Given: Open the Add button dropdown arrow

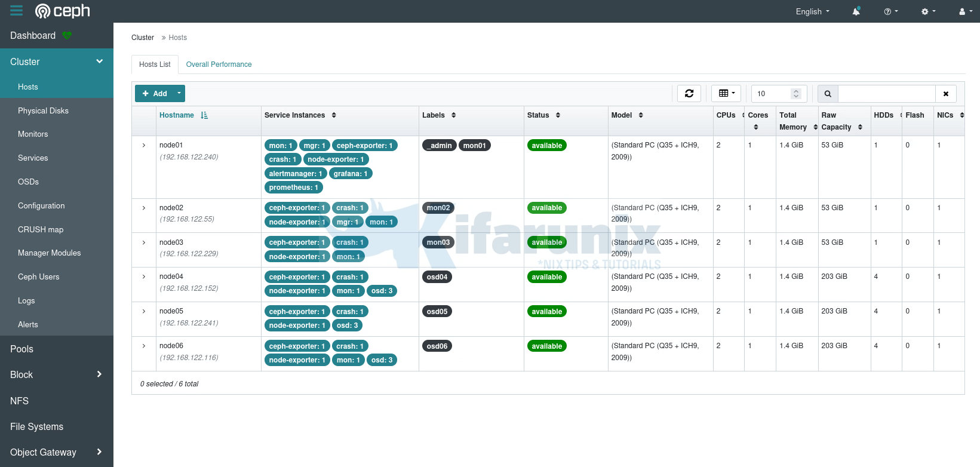Looking at the screenshot, I should [179, 93].
